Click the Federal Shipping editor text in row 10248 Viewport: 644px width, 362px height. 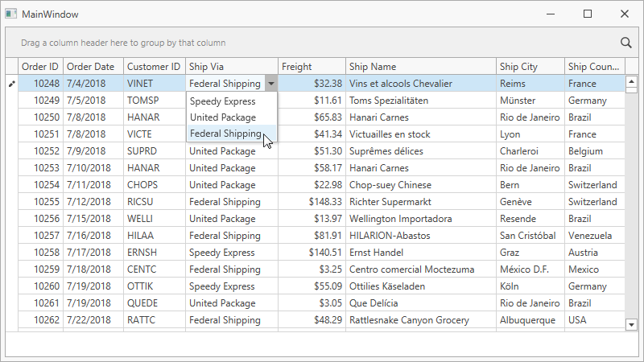tap(225, 84)
